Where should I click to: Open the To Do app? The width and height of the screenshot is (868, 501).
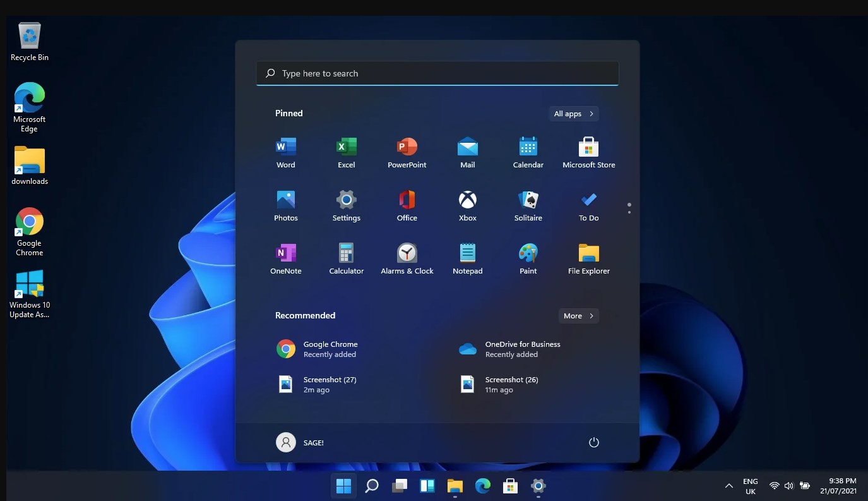pos(589,205)
